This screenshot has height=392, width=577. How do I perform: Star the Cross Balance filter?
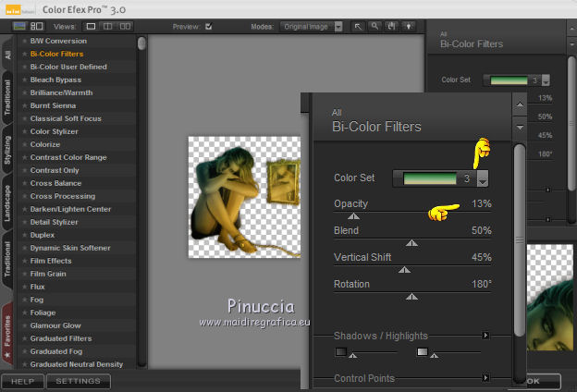coord(25,183)
